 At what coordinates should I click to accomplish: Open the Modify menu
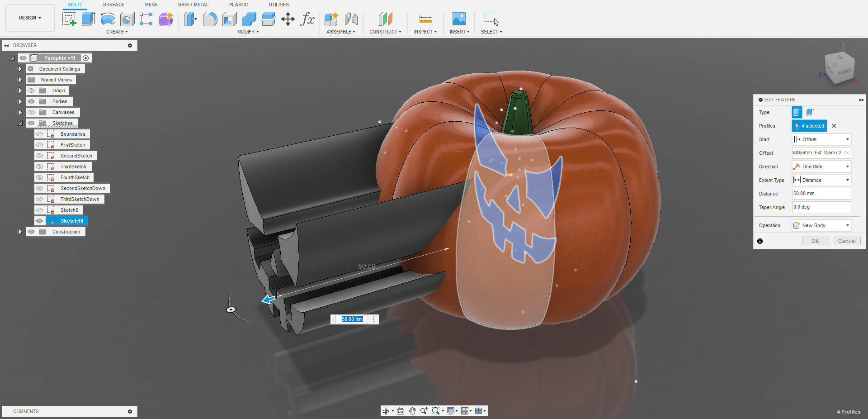[x=248, y=32]
